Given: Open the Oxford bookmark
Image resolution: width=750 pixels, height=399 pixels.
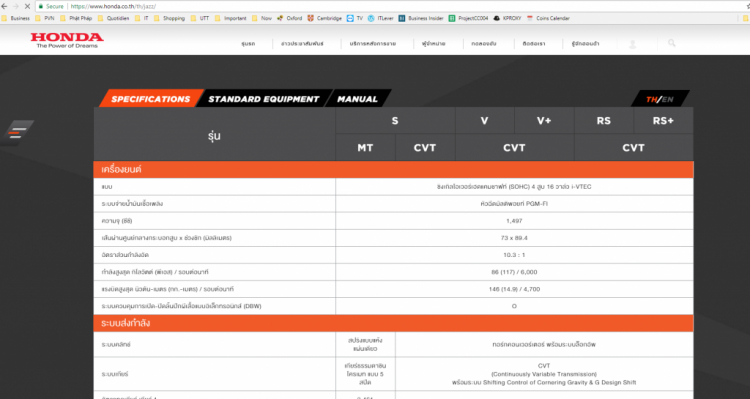Looking at the screenshot, I should (x=290, y=18).
